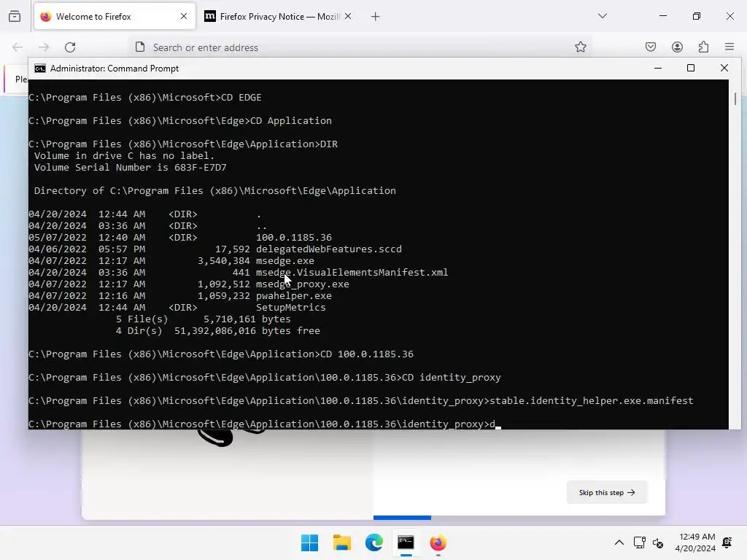
Task: Open network status tray icon
Action: point(639,542)
